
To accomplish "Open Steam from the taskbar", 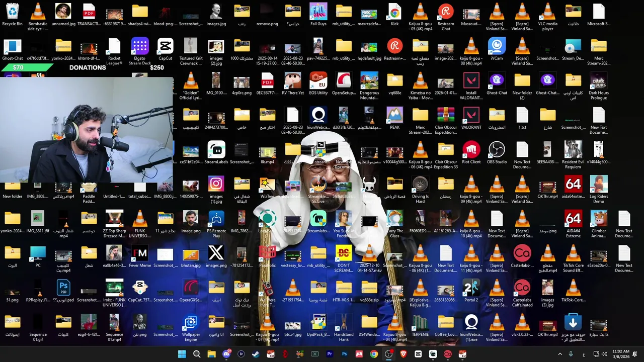I will click(x=256, y=354).
